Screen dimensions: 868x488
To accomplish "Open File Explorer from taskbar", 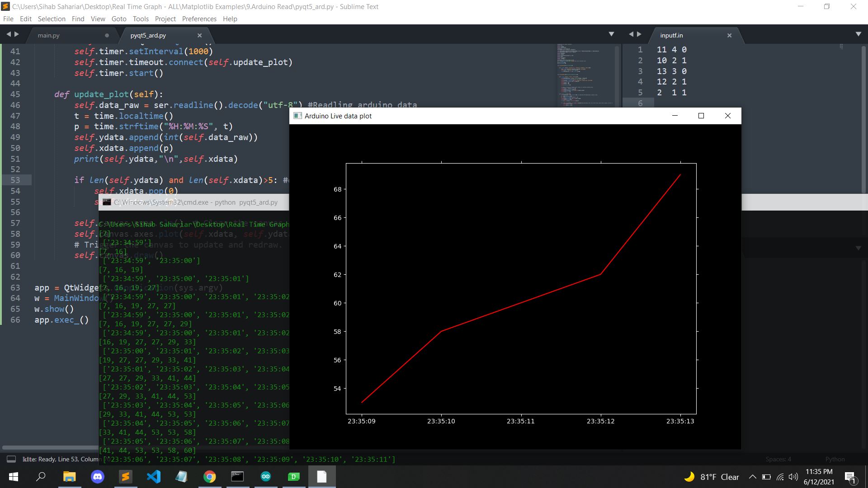I will [x=69, y=477].
